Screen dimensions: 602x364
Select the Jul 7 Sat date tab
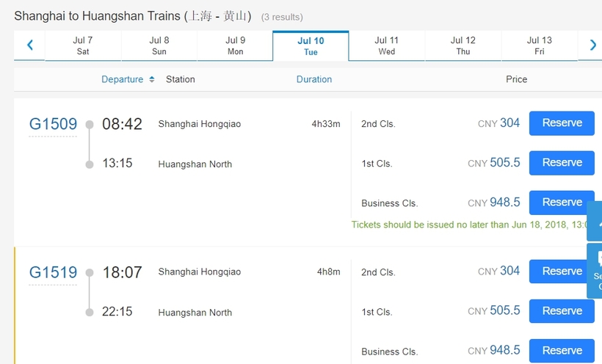tap(83, 45)
